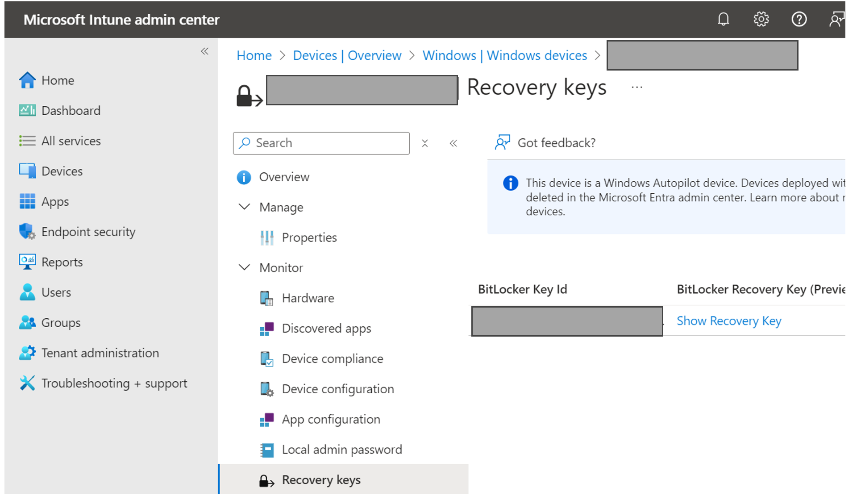Open the Properties page
Viewport: 861px width, 504px height.
click(309, 238)
